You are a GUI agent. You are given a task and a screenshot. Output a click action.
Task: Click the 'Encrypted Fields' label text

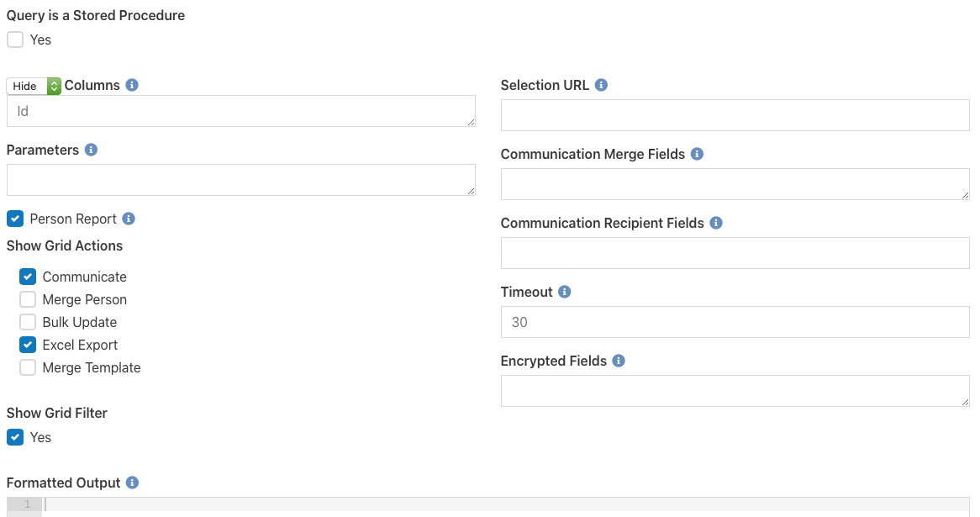click(x=554, y=361)
